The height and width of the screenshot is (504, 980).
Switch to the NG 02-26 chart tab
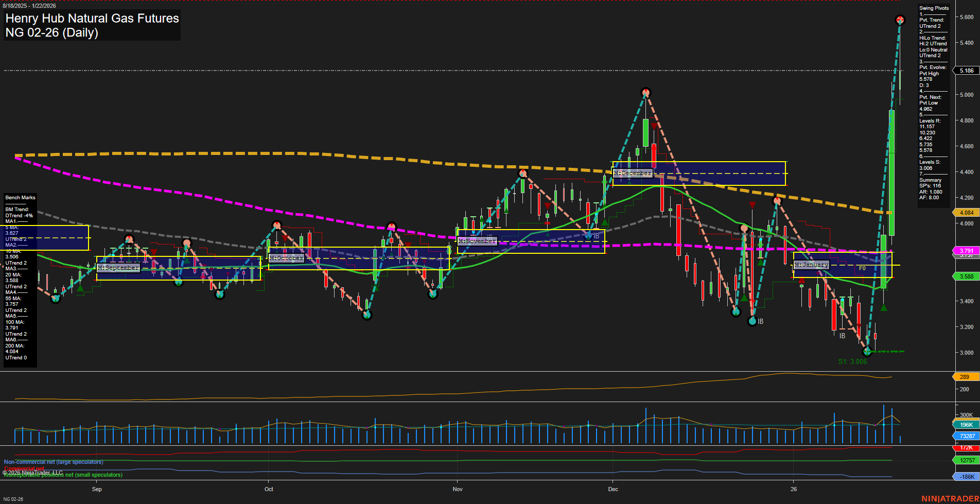tap(12, 498)
